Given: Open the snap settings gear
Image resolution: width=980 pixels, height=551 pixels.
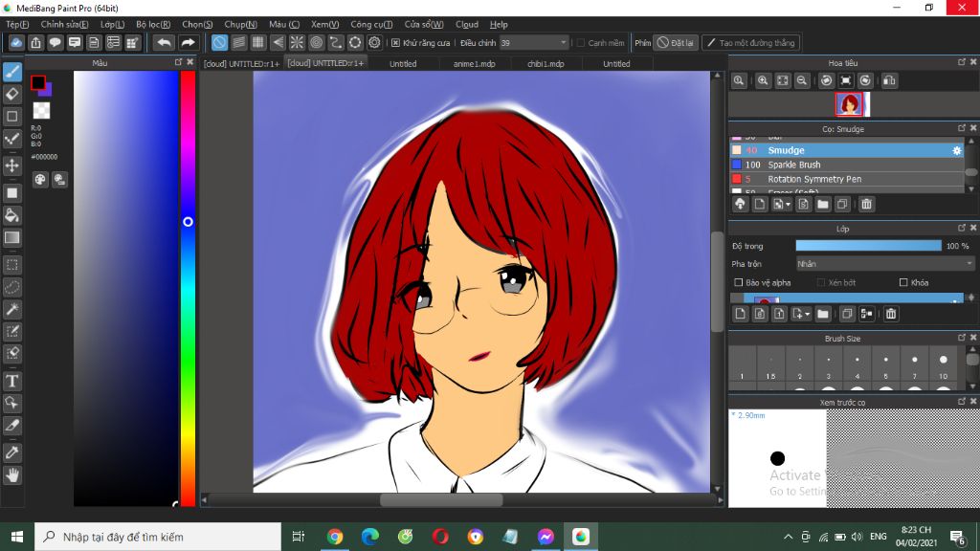Looking at the screenshot, I should pos(374,42).
